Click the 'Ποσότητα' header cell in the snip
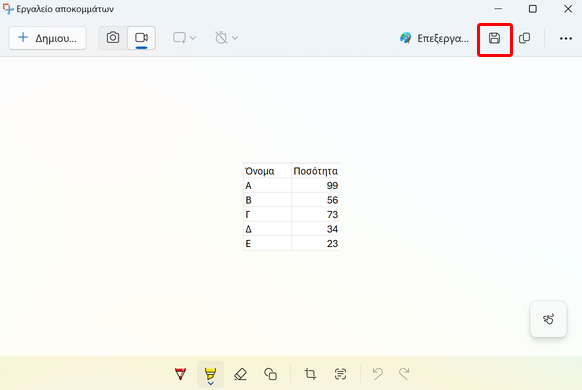The width and height of the screenshot is (582, 390). pyautogui.click(x=315, y=171)
